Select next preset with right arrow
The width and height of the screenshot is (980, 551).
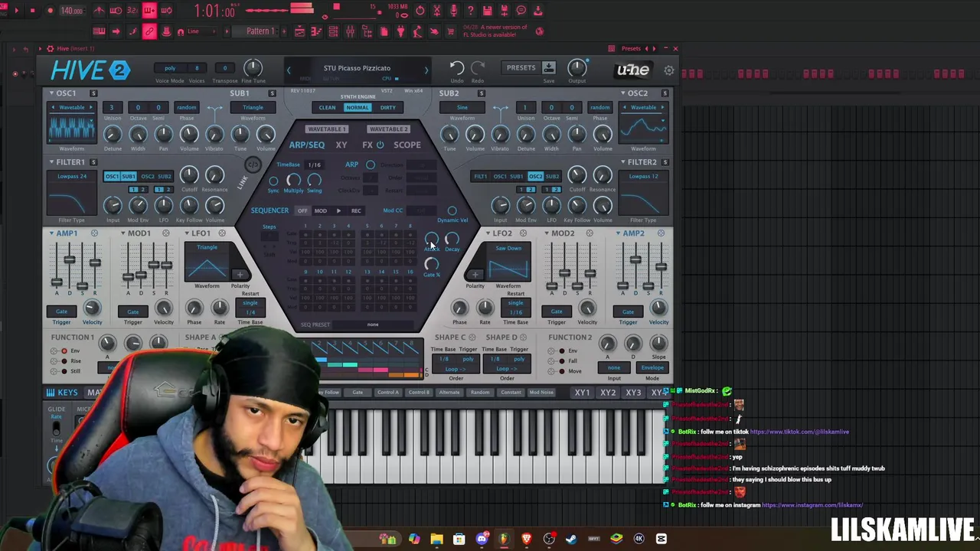tap(426, 70)
